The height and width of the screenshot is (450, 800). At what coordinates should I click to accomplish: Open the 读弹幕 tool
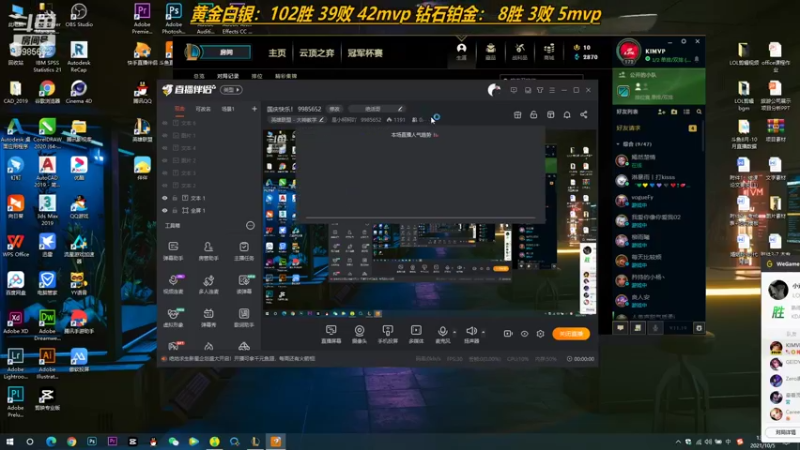point(244,284)
